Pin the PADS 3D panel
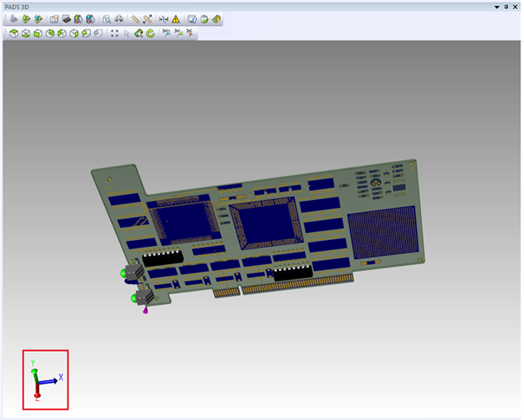 coord(507,7)
